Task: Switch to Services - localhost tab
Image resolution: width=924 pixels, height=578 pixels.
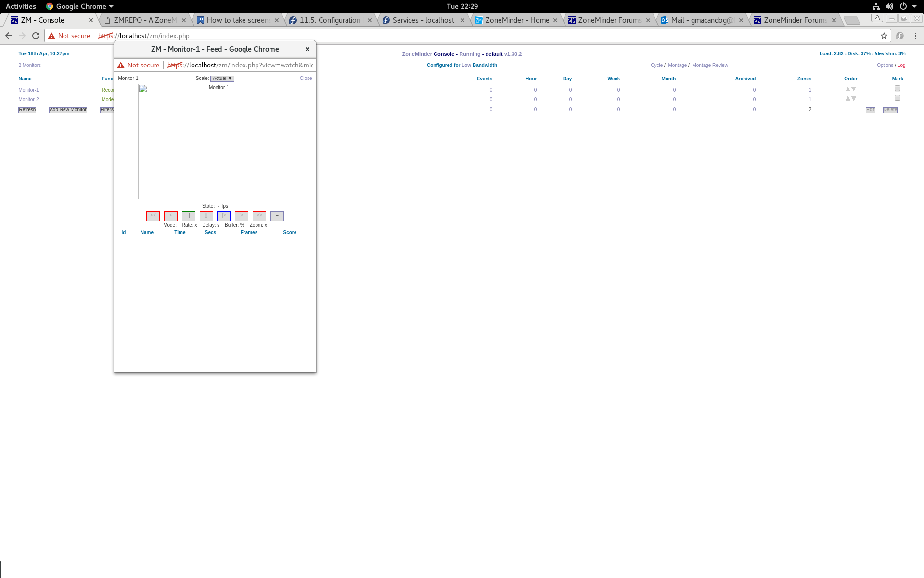Action: pos(423,20)
